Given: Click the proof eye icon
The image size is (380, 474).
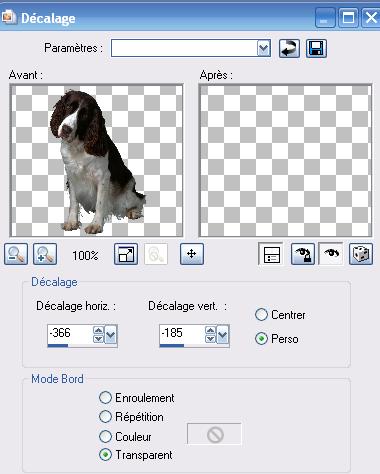Looking at the screenshot, I should pyautogui.click(x=331, y=254).
